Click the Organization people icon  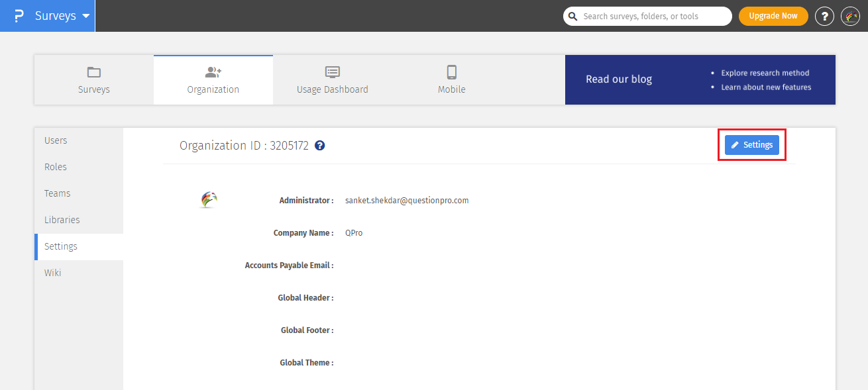click(x=213, y=72)
